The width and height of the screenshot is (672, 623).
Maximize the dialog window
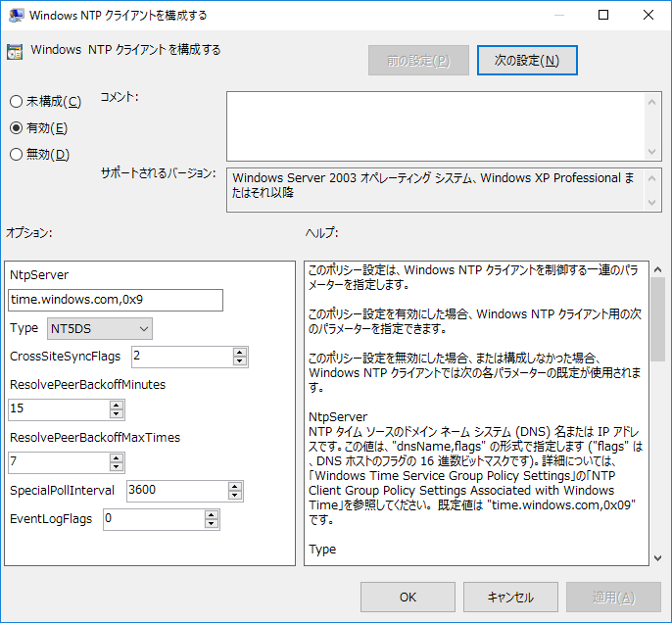tap(603, 15)
